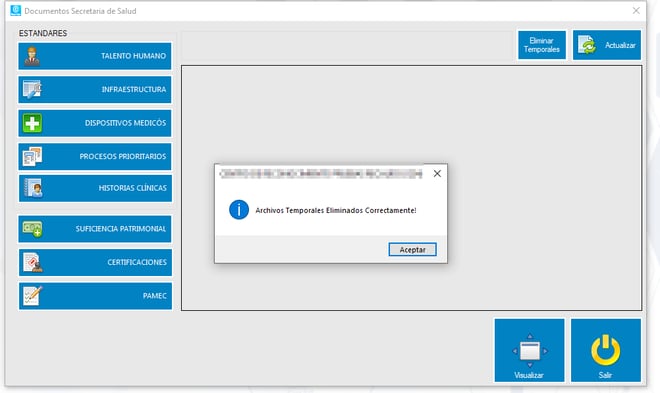The height and width of the screenshot is (393, 660).
Task: Click the green cross medical icon
Action: coord(32,123)
